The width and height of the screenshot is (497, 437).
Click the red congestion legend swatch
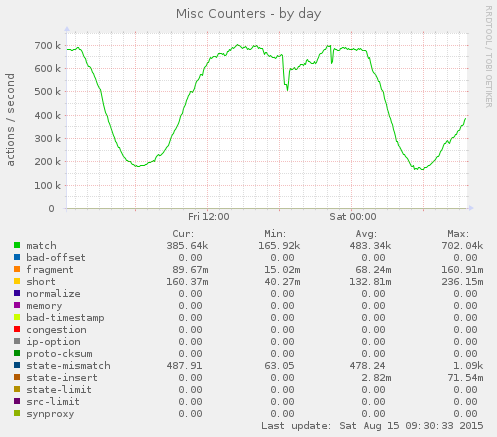point(17,329)
